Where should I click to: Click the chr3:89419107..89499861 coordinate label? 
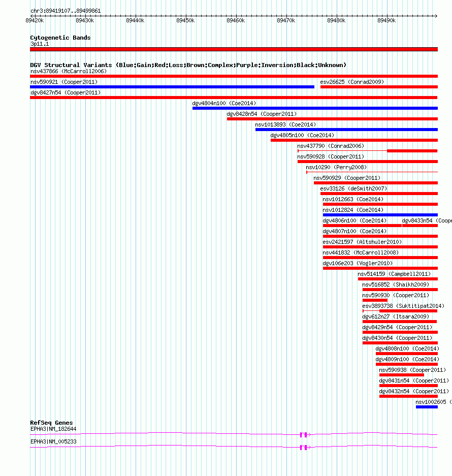tap(66, 11)
